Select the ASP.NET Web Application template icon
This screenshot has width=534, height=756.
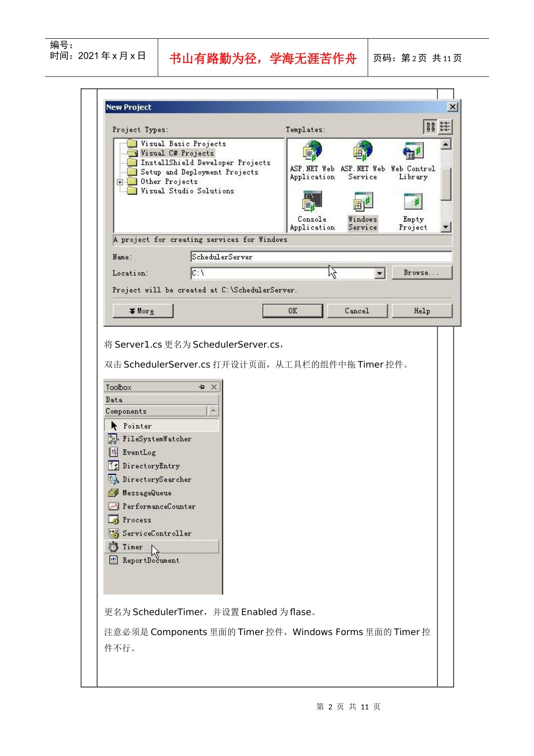click(312, 151)
